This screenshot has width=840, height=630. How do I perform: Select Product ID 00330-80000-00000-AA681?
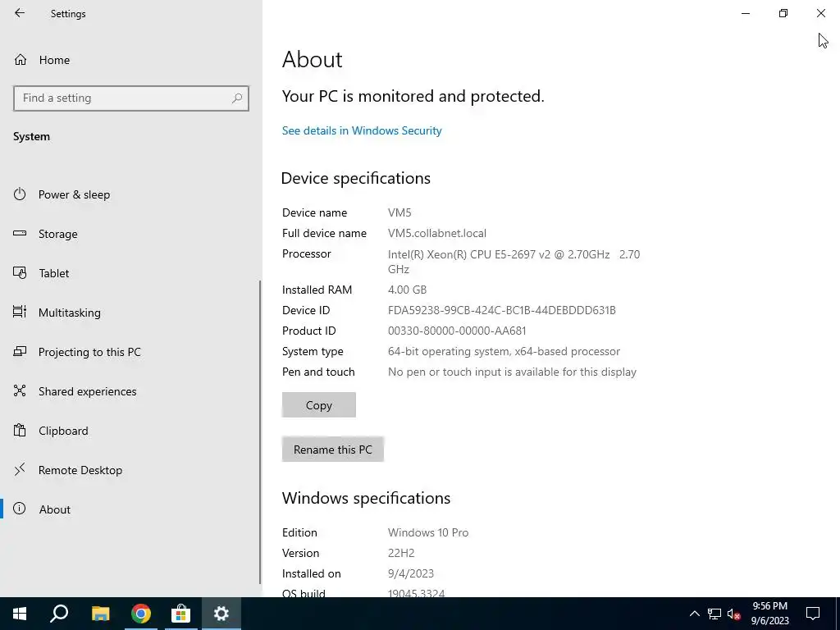457,331
